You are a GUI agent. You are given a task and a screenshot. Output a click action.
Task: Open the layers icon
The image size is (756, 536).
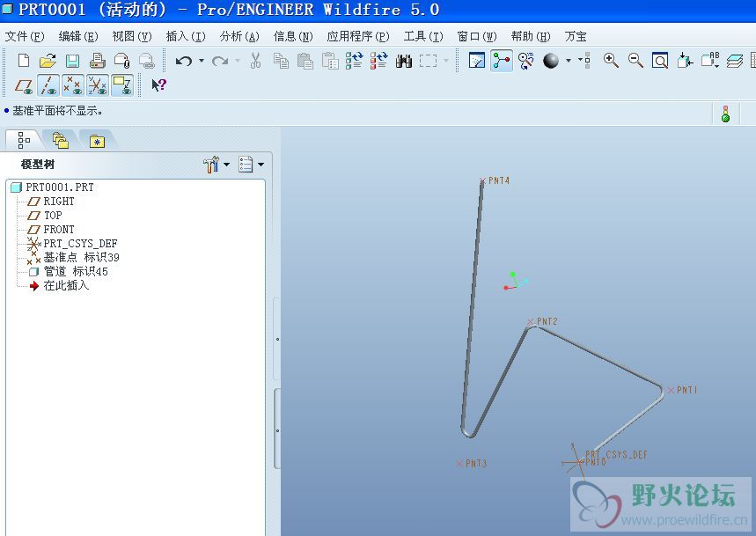tap(734, 61)
